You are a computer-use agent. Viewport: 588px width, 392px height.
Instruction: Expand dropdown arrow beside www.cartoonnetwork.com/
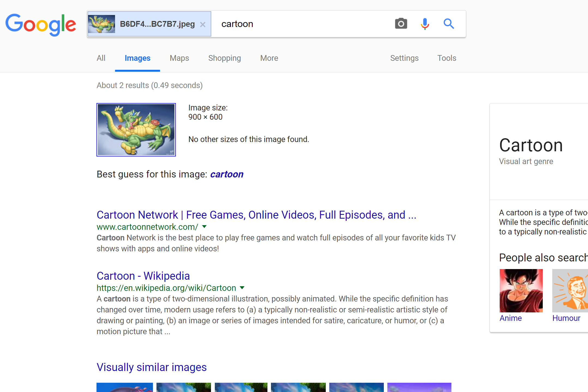pos(204,227)
